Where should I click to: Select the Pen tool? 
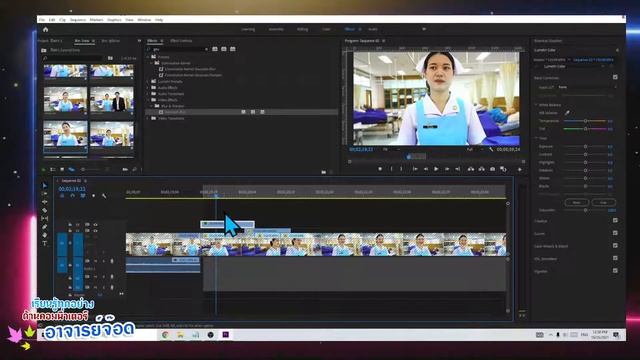(44, 227)
